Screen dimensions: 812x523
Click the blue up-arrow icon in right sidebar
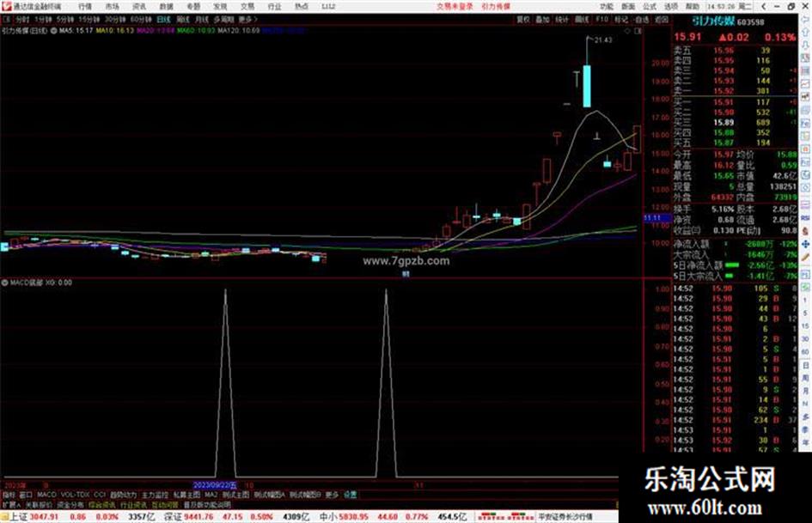pos(805,31)
